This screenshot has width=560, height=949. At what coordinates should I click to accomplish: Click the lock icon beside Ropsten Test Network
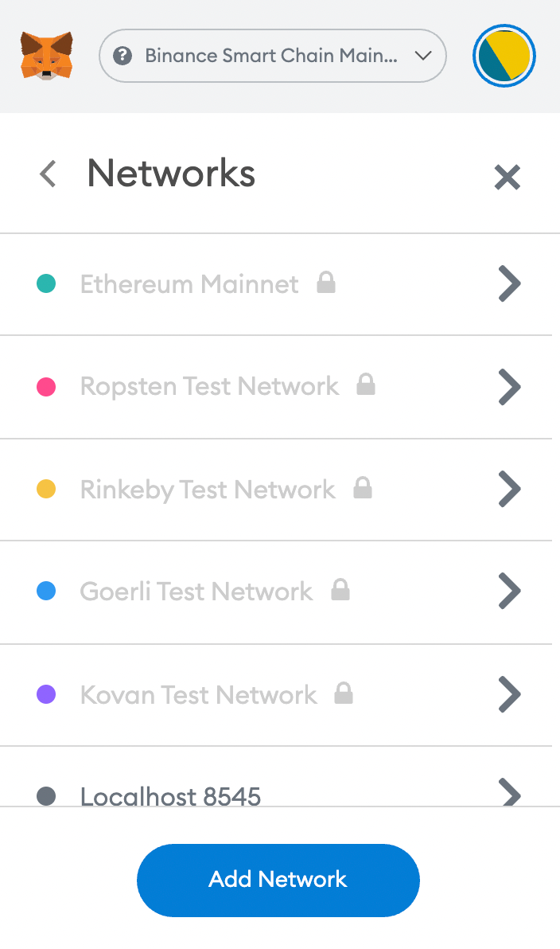click(x=366, y=385)
